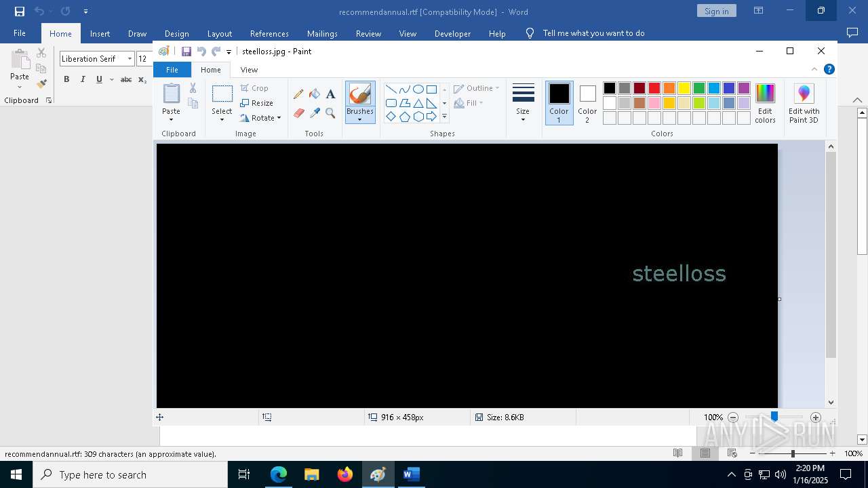
Task: Click Word's Format Painter icon
Action: coord(41,84)
